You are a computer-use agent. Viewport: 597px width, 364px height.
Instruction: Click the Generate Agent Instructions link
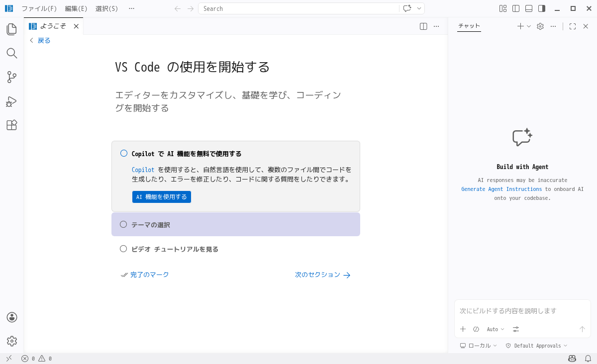(501, 189)
